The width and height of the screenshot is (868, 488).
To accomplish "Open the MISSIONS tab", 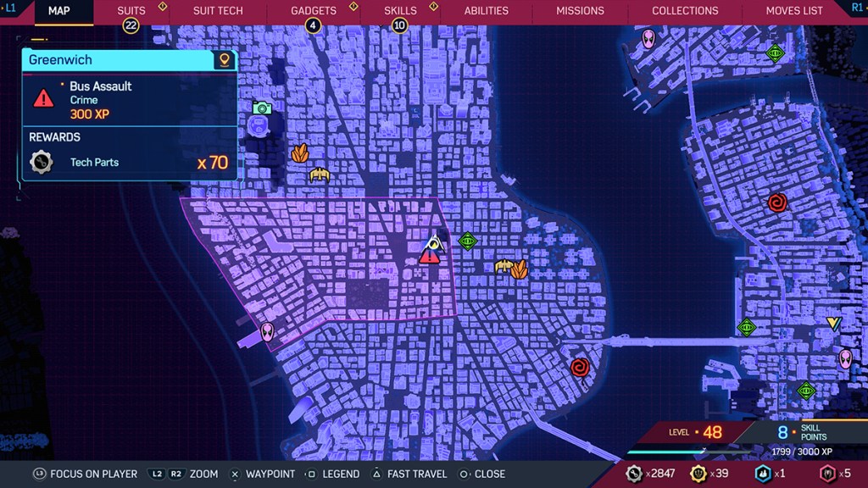I will 580,10.
